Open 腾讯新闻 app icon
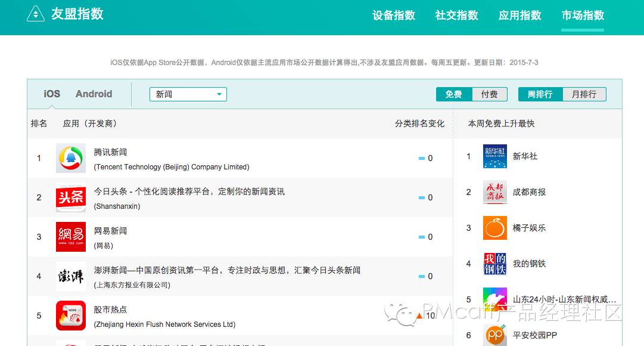The width and height of the screenshot is (644, 346). (x=71, y=158)
